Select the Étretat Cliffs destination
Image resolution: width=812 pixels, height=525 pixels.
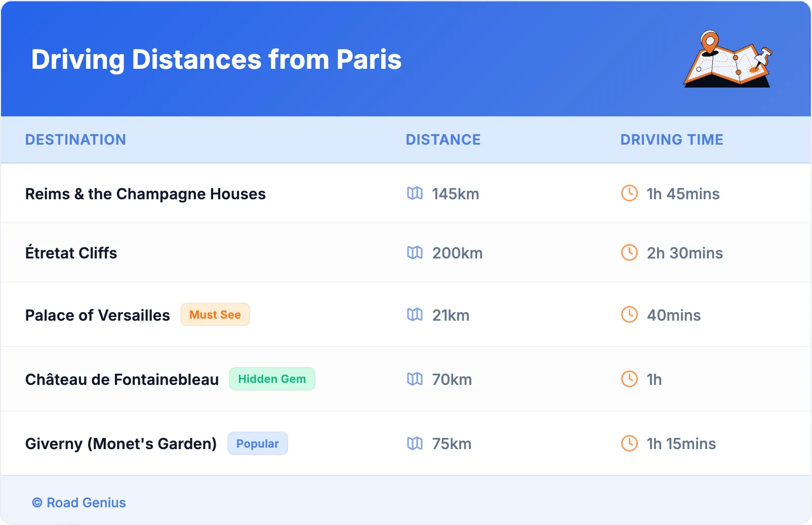pyautogui.click(x=71, y=252)
